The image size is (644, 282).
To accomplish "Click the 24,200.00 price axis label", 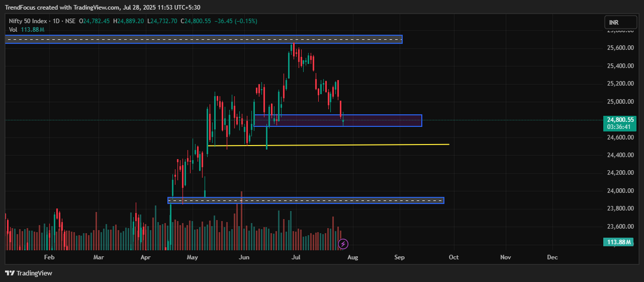I will (620, 172).
